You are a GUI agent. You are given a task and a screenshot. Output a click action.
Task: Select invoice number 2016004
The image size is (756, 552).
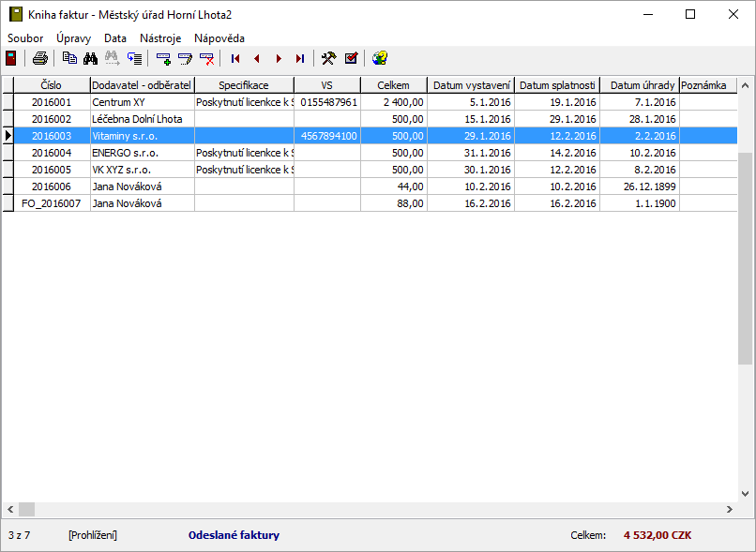(x=52, y=153)
